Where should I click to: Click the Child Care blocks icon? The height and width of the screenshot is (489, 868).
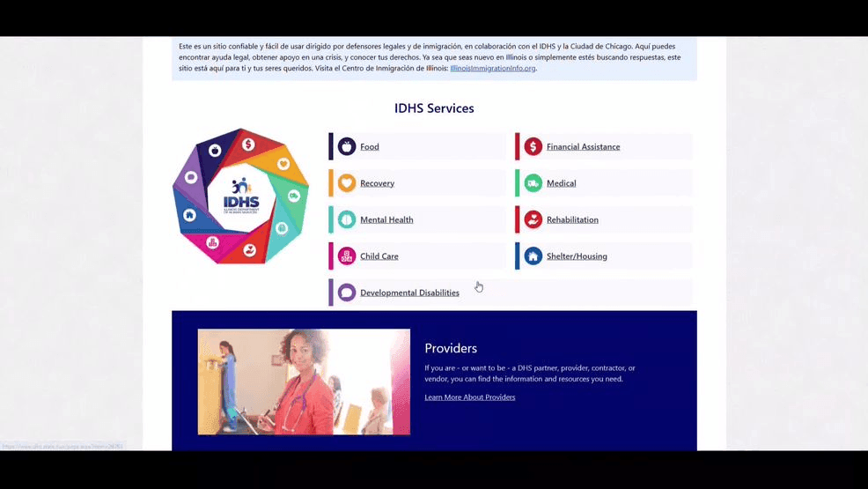point(347,256)
